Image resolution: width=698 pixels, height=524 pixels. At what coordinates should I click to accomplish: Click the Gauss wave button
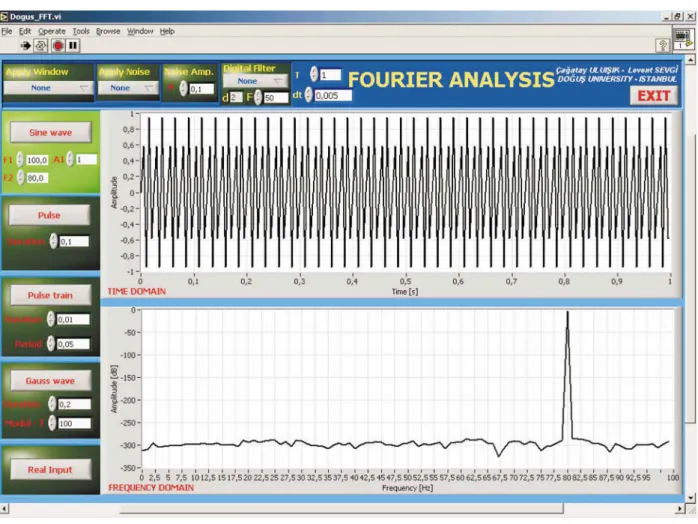pos(50,381)
